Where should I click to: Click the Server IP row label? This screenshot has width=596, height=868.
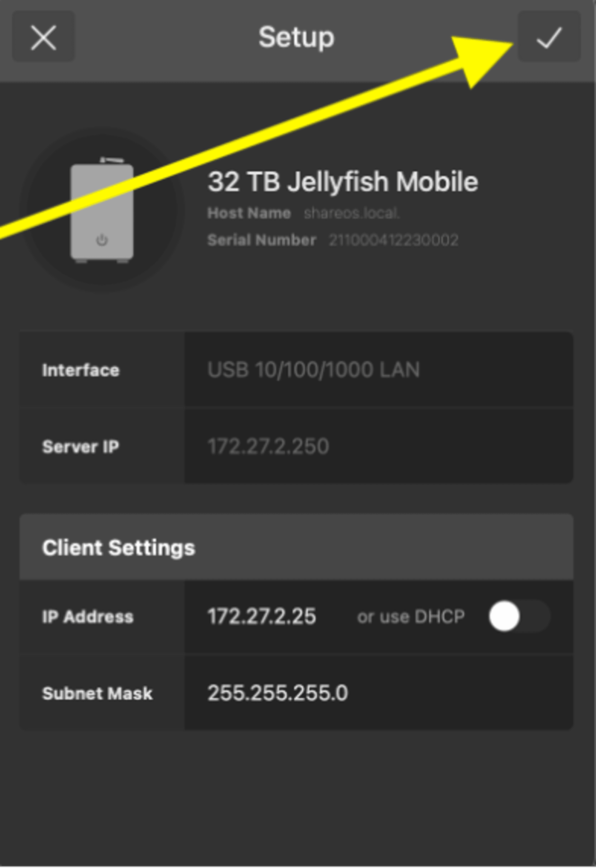80,447
